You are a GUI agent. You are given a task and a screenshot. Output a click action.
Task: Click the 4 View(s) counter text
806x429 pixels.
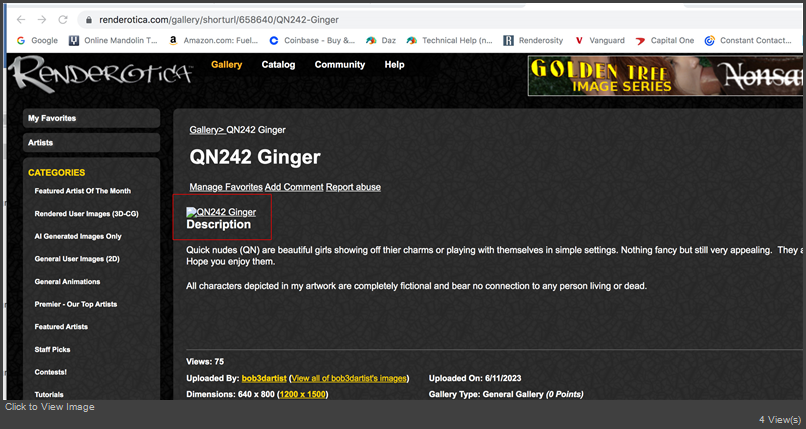(780, 420)
